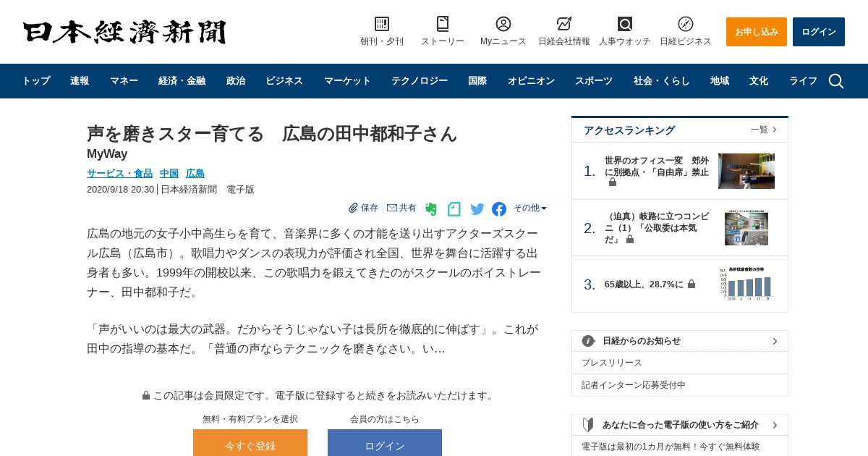Click the アクセスランキング heading
Image resolution: width=868 pixels, height=456 pixels.
pos(629,130)
